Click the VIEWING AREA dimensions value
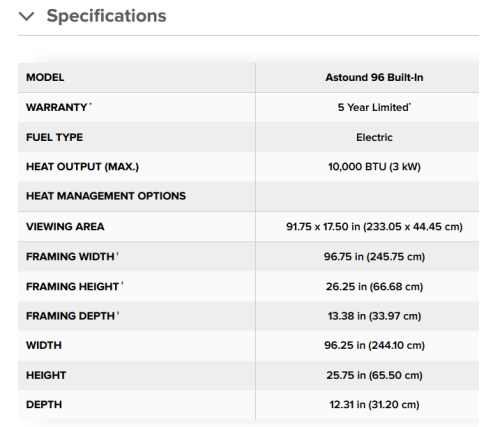The width and height of the screenshot is (480, 427). pos(374,227)
